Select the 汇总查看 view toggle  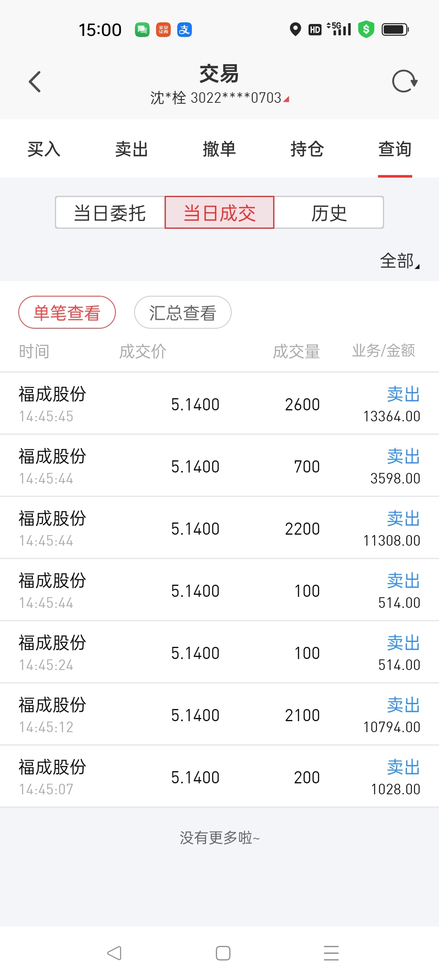[183, 312]
